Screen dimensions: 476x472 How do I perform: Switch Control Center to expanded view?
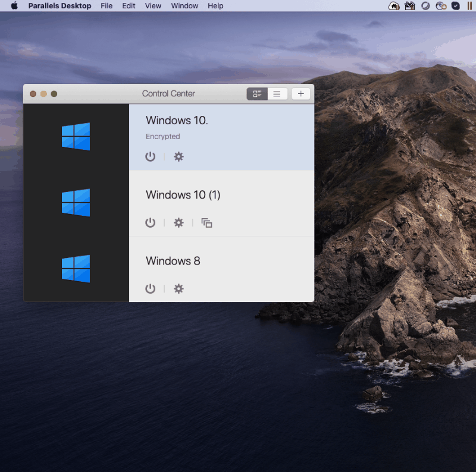coord(257,94)
